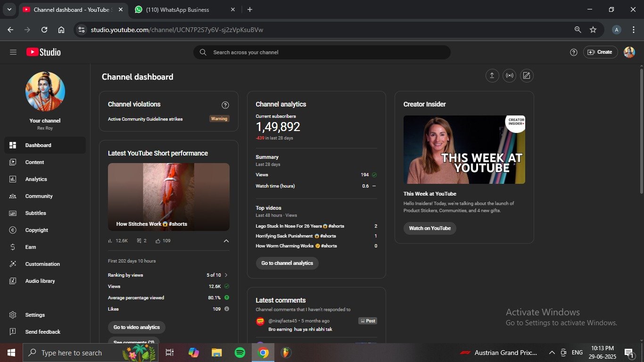The image size is (644, 362).
Task: Open Chrome profile A icon
Action: (616, 30)
